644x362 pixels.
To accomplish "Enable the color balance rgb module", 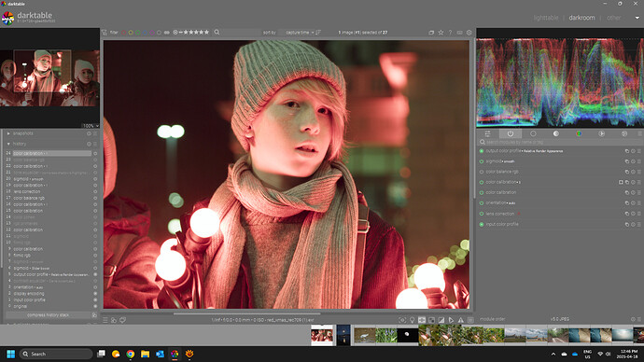I will [x=482, y=172].
